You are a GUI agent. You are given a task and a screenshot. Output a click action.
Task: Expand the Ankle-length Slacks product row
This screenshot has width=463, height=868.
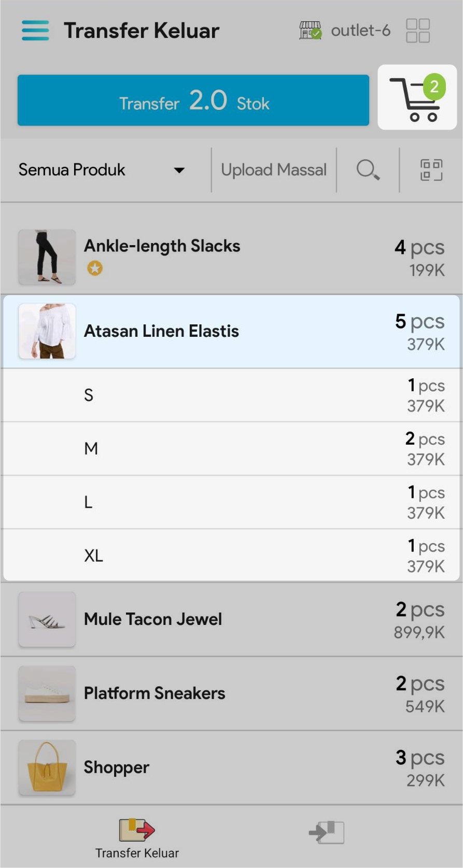coord(231,257)
